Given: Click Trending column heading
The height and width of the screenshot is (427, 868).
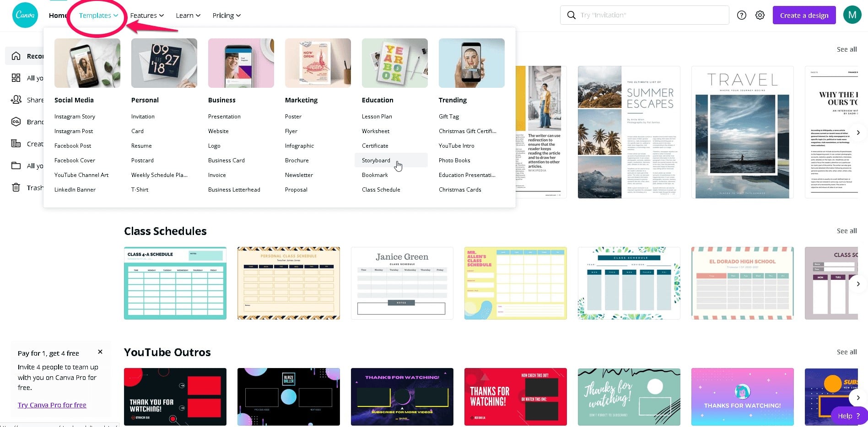Looking at the screenshot, I should [x=453, y=100].
